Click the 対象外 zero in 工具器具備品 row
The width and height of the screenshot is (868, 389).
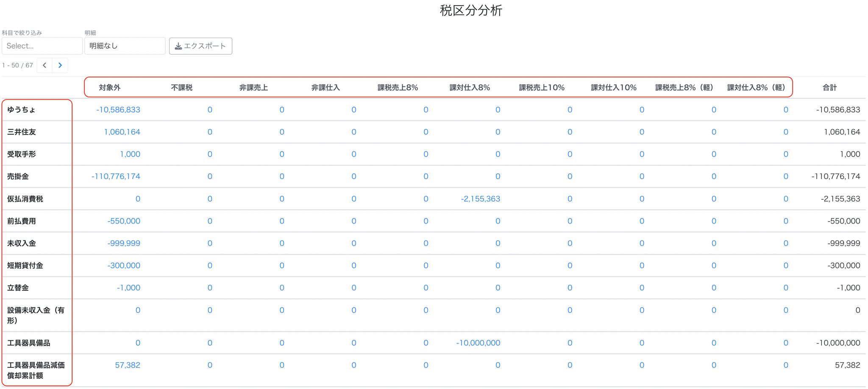pos(138,343)
